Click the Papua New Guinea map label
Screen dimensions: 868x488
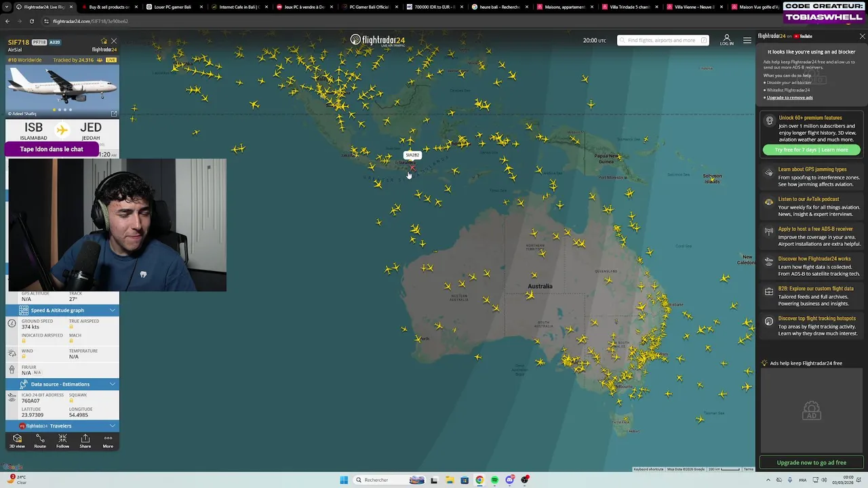[x=606, y=158]
